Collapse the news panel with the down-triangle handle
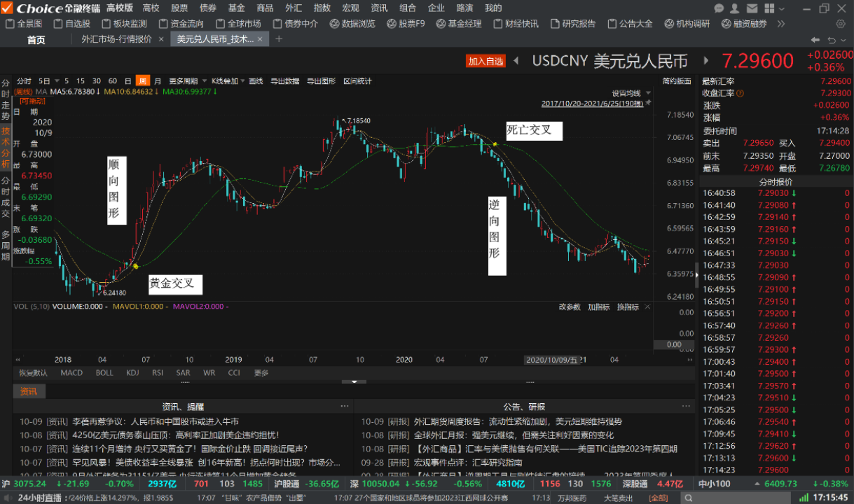The height and width of the screenshot is (504, 854). (356, 381)
